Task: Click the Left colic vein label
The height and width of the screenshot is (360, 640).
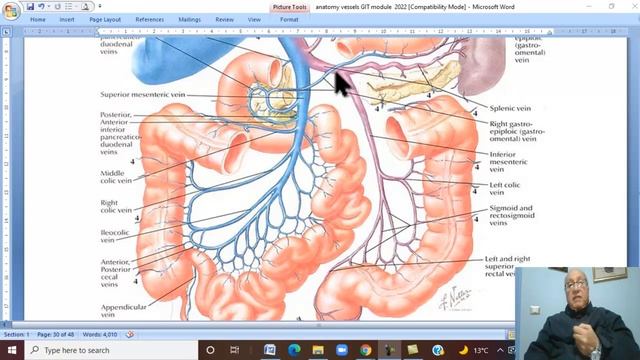Action: [504, 189]
